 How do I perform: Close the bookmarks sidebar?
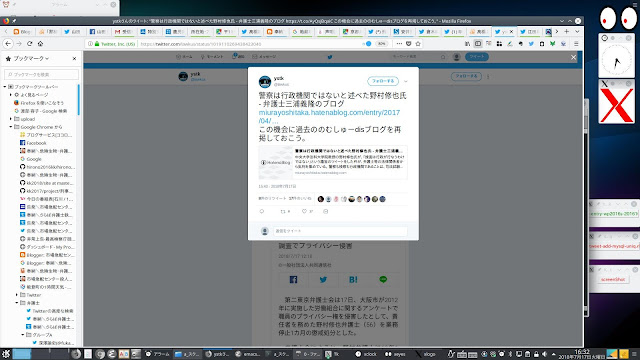[x=74, y=59]
